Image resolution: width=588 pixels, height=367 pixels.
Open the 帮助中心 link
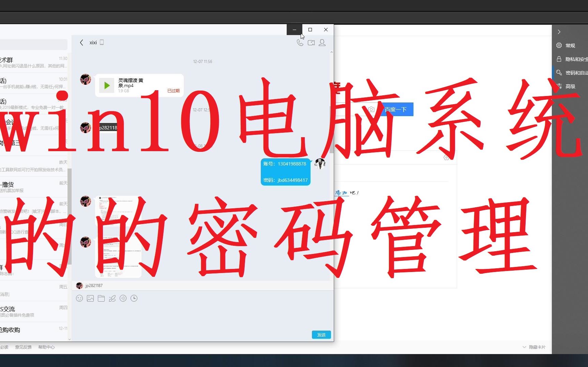46,347
